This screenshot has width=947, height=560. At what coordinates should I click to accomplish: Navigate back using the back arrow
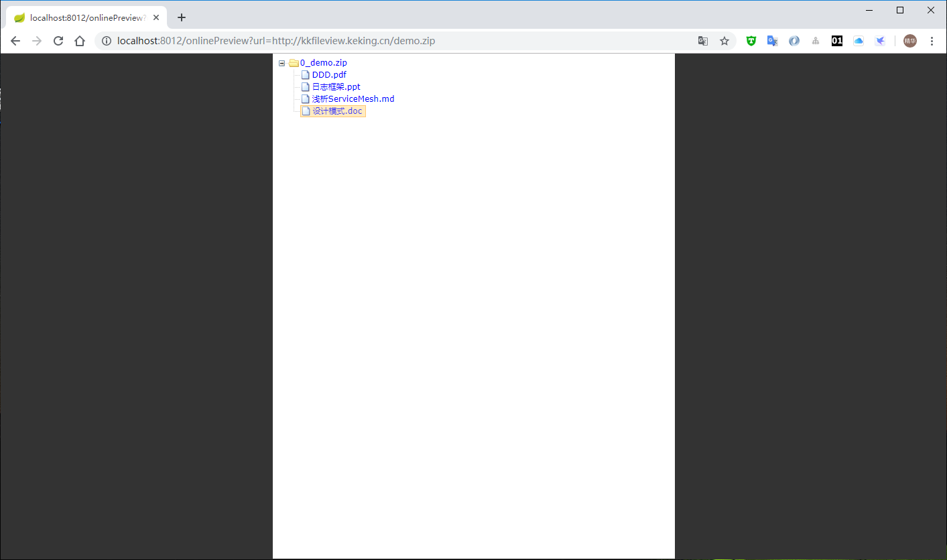(15, 40)
